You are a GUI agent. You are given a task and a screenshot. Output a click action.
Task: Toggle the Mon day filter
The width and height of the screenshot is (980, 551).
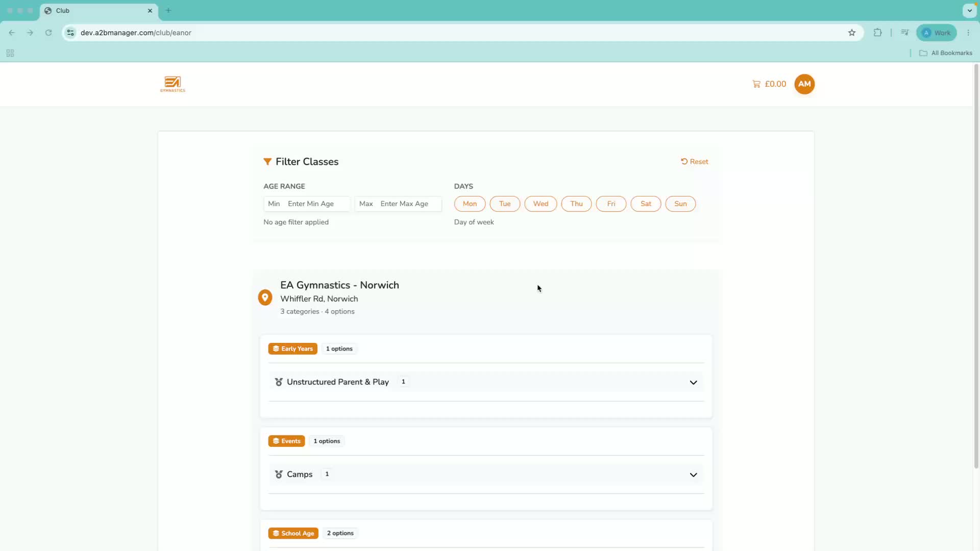(x=470, y=204)
